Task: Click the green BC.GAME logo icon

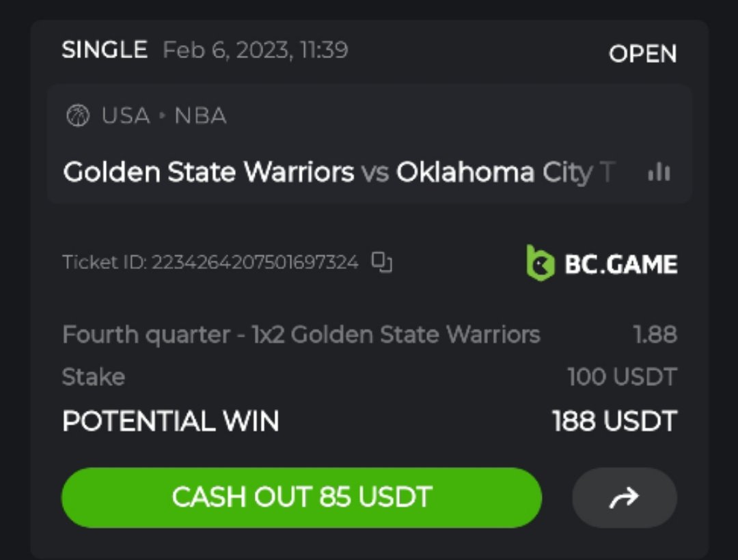Action: 540,264
